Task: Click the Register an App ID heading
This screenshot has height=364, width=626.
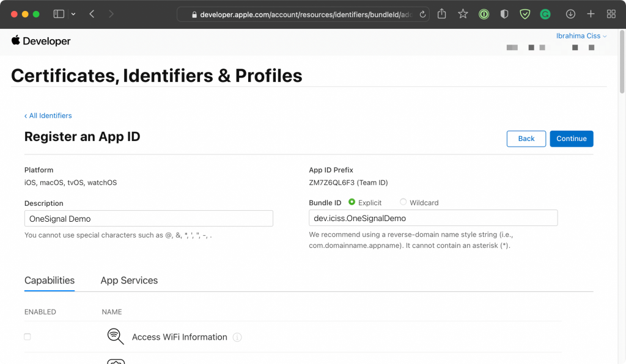Action: [x=83, y=137]
